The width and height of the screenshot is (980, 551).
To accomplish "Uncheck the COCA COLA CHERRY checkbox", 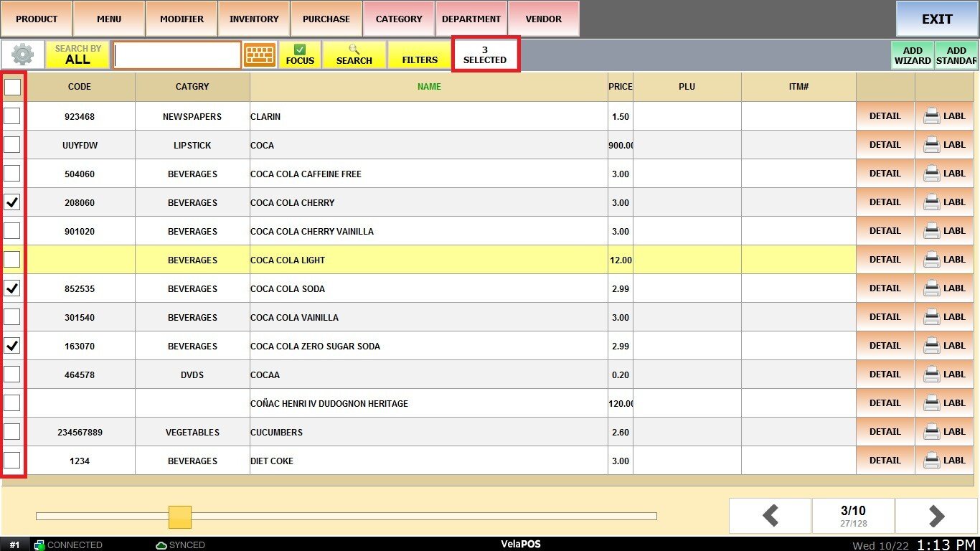I will click(12, 202).
